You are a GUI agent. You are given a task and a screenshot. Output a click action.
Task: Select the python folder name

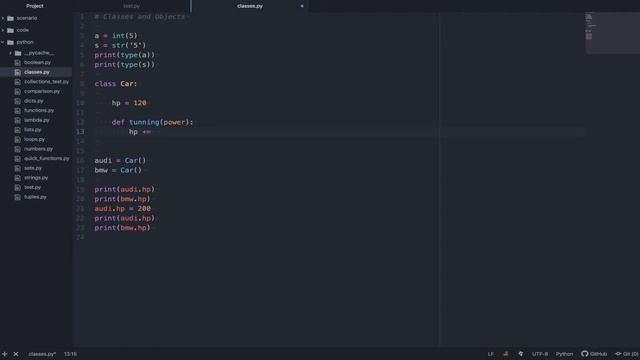25,42
